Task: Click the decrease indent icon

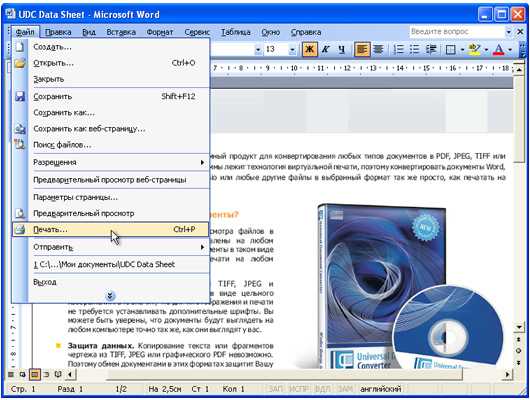Action: point(431,50)
